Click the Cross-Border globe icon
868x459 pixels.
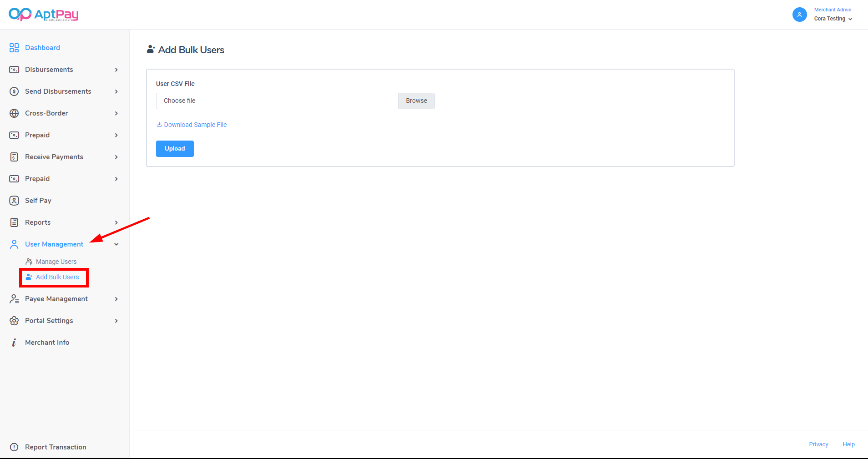point(14,113)
